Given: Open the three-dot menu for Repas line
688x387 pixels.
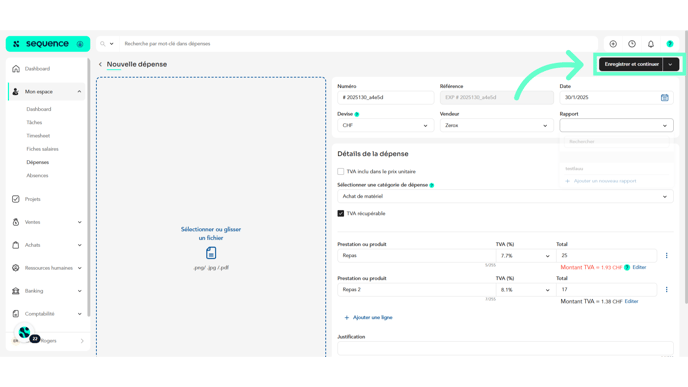Looking at the screenshot, I should click(666, 255).
